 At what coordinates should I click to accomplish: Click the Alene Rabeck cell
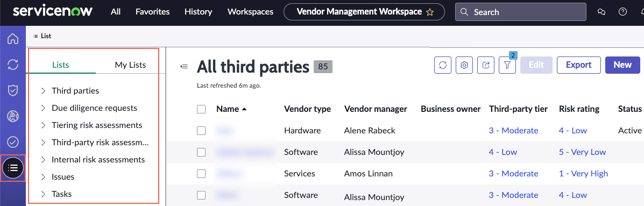[370, 131]
